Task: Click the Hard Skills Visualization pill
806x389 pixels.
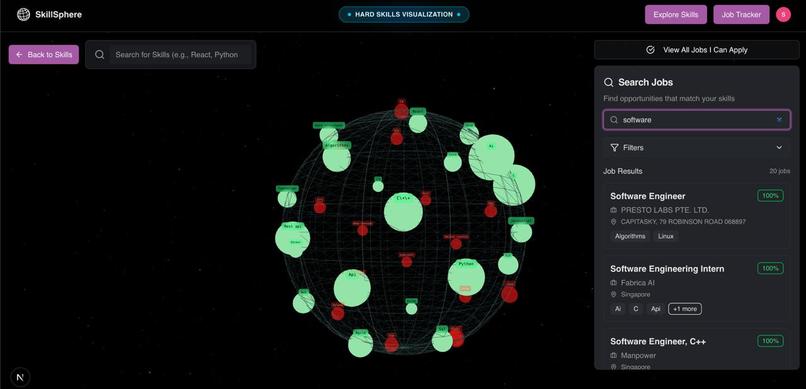Action: (404, 14)
